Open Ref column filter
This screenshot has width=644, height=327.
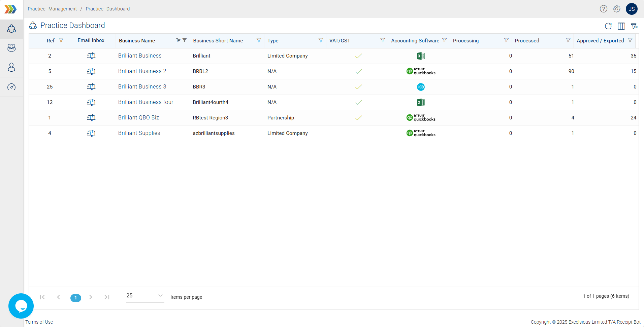point(61,40)
